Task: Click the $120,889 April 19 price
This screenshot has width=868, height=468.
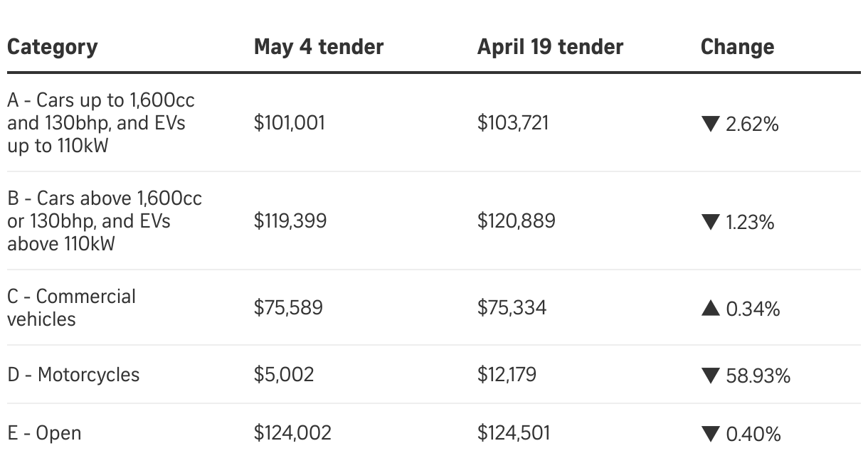Action: click(516, 220)
